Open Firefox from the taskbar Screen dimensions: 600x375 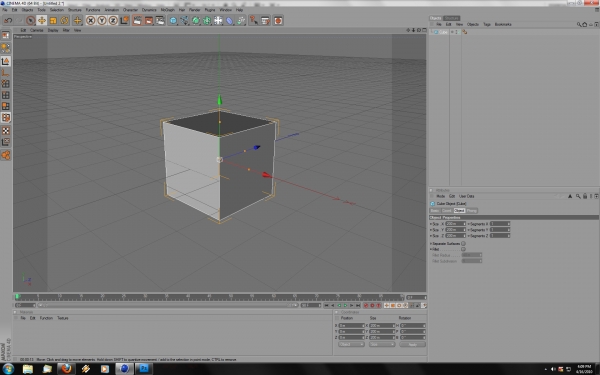tap(66, 368)
